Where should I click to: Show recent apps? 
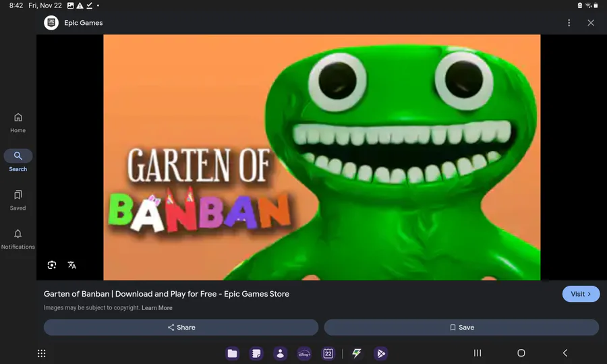click(478, 353)
